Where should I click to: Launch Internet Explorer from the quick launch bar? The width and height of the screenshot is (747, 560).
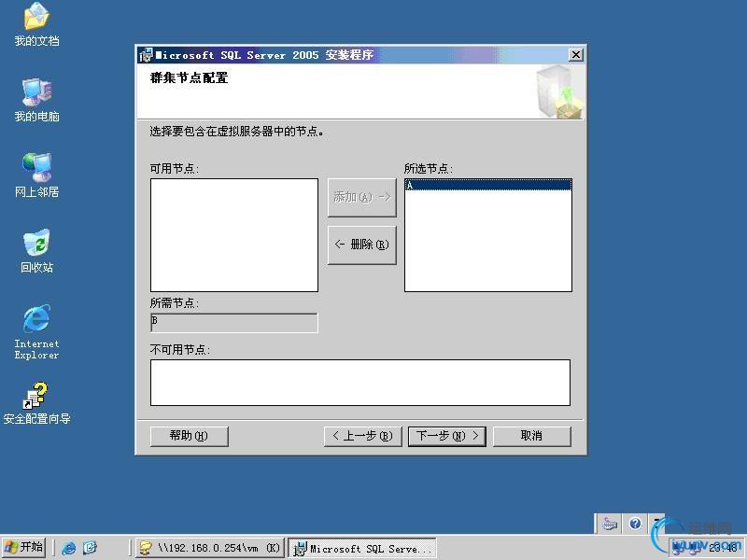pos(68,548)
